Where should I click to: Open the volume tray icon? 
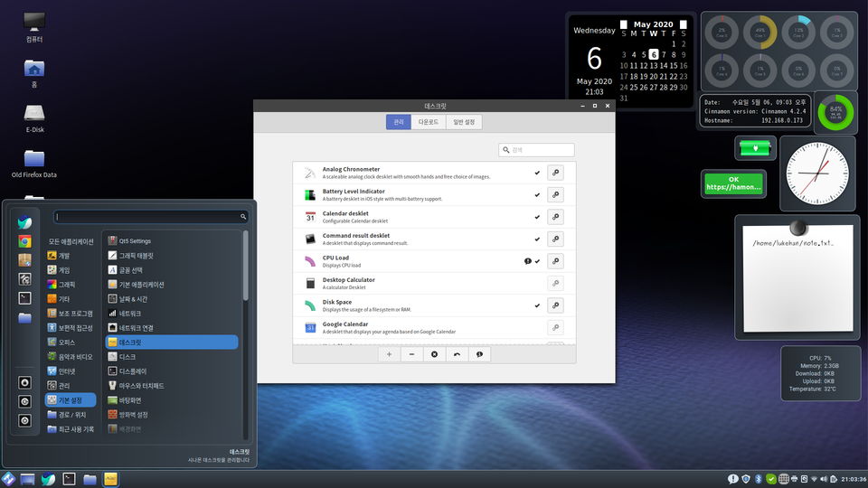coord(824,479)
